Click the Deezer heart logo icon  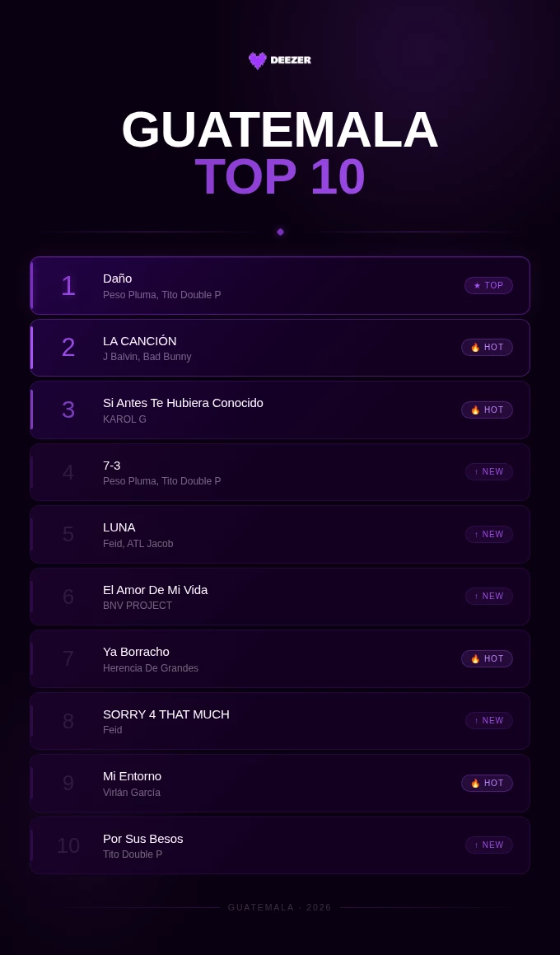[258, 60]
